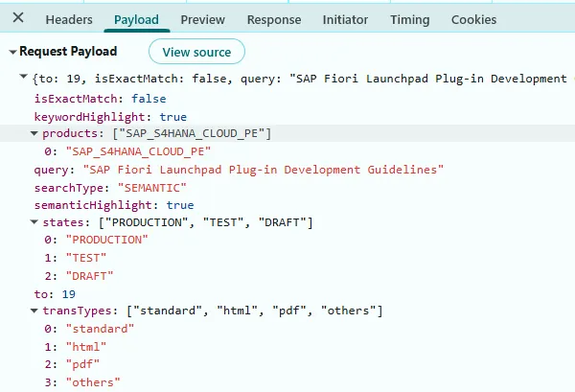This screenshot has width=575, height=392.
Task: Select the query value "SAP Fiori Launchpad Plug-in Development Guidelines"
Action: (263, 170)
